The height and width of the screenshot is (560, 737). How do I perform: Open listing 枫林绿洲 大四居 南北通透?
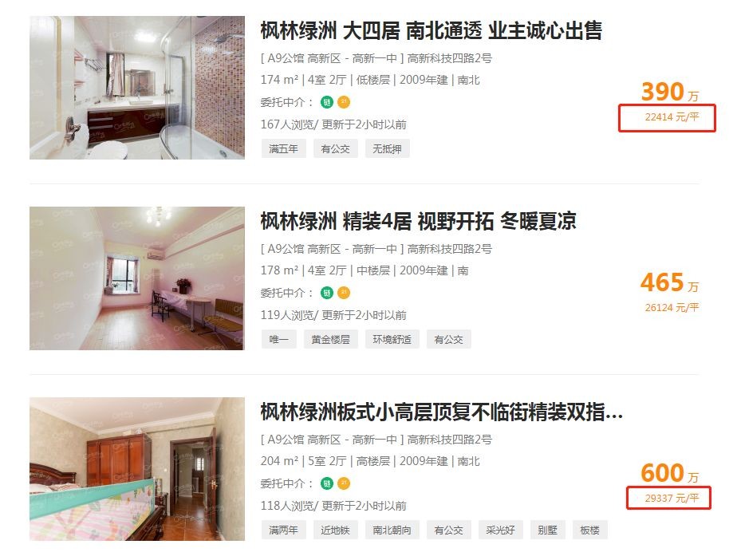[431, 30]
